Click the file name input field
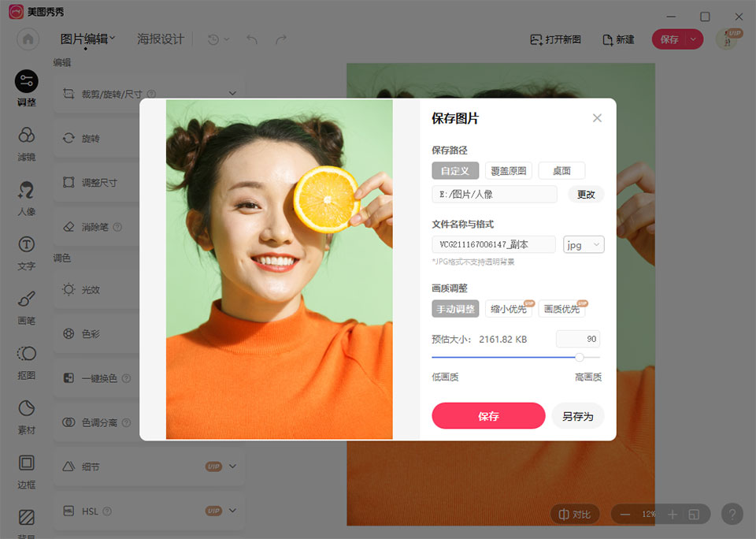This screenshot has width=756, height=539. point(493,245)
